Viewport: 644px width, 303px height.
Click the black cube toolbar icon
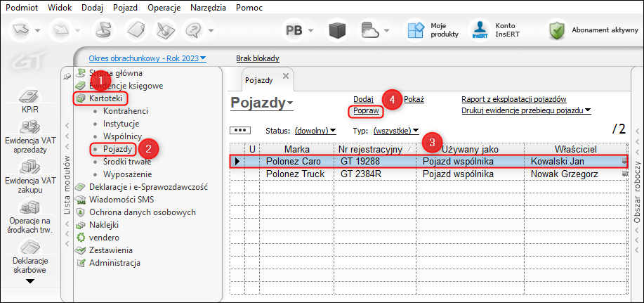pyautogui.click(x=337, y=30)
